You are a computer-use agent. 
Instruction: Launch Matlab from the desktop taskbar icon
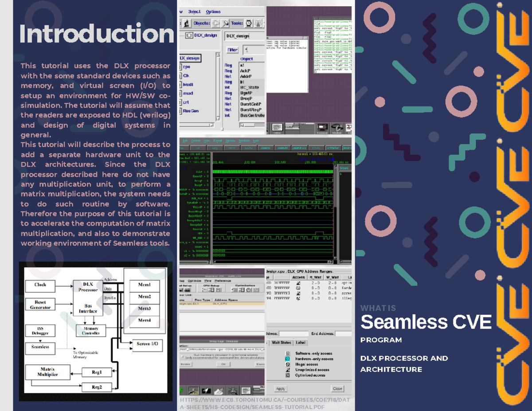pyautogui.click(x=337, y=128)
